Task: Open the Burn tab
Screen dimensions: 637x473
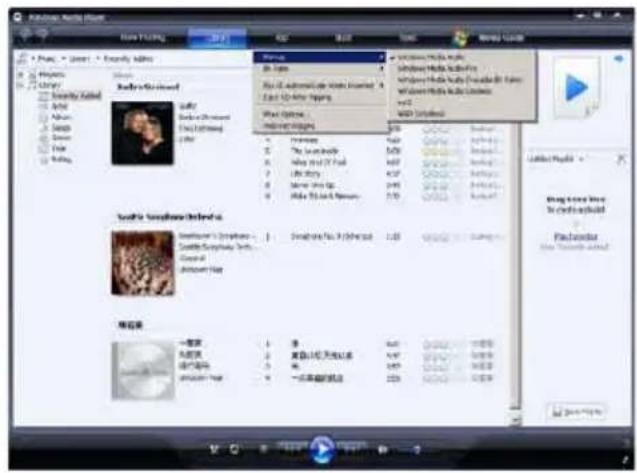Action: [x=343, y=38]
